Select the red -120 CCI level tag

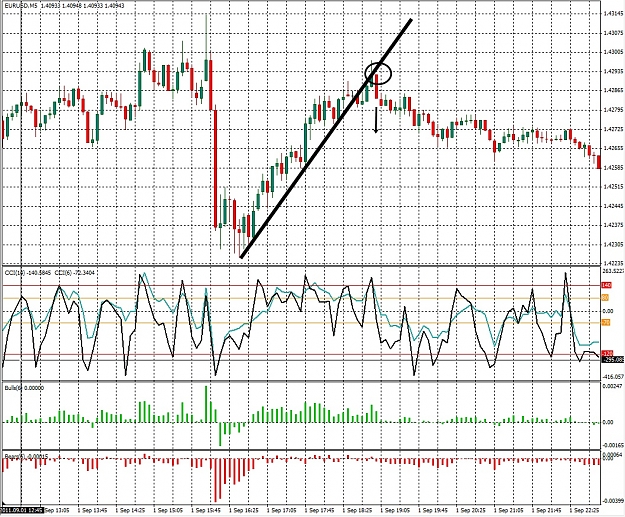click(607, 353)
